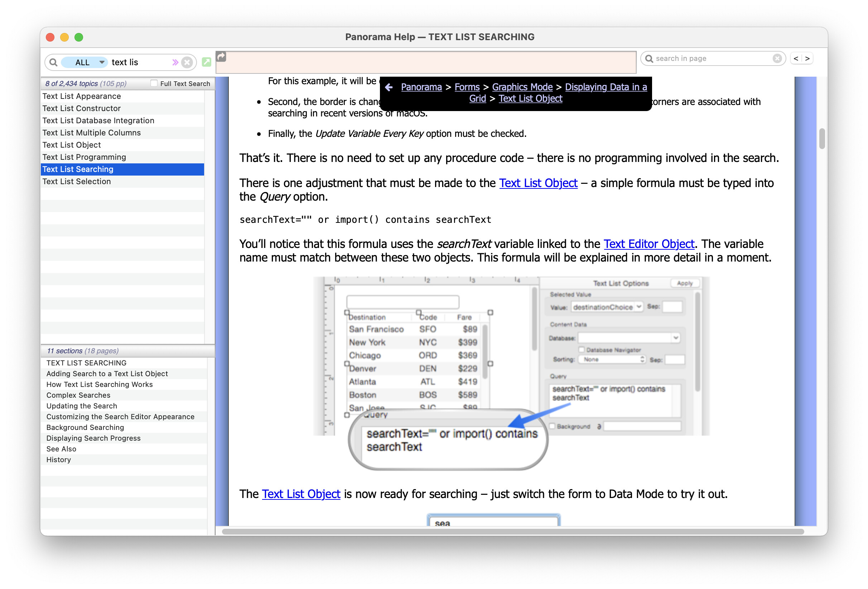Viewport: 868px width, 589px height.
Task: Focus the search in page field
Action: click(x=713, y=59)
